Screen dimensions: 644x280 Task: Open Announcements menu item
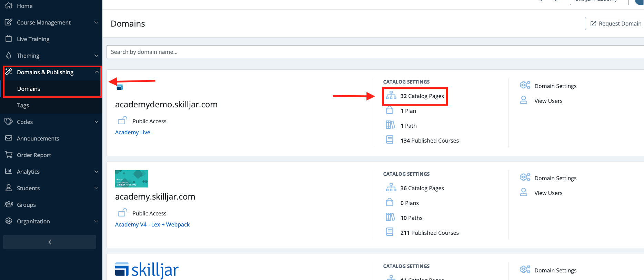click(x=51, y=138)
